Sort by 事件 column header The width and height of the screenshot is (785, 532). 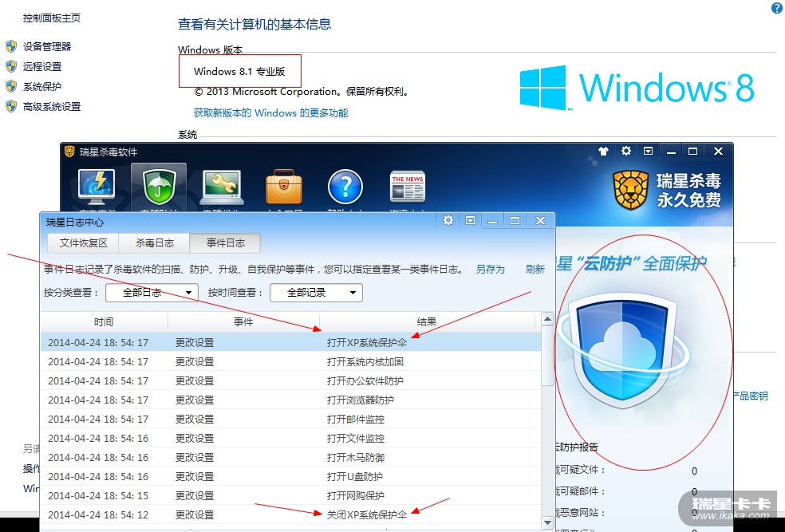tap(243, 321)
